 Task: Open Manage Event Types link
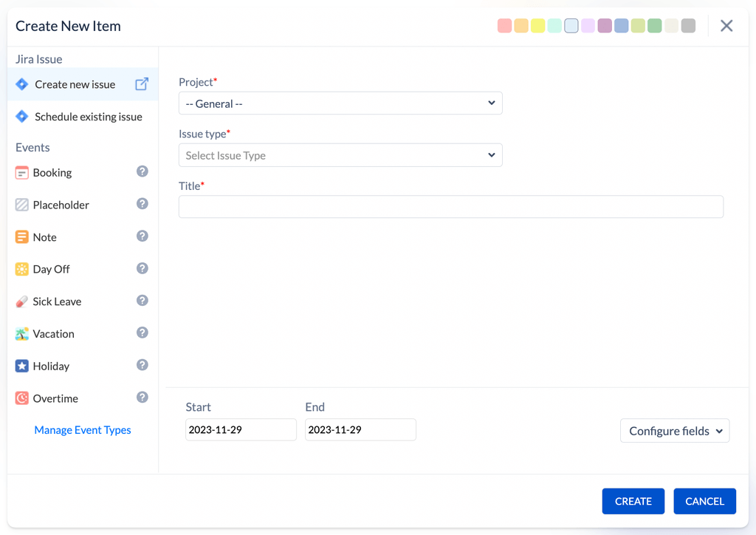point(83,430)
